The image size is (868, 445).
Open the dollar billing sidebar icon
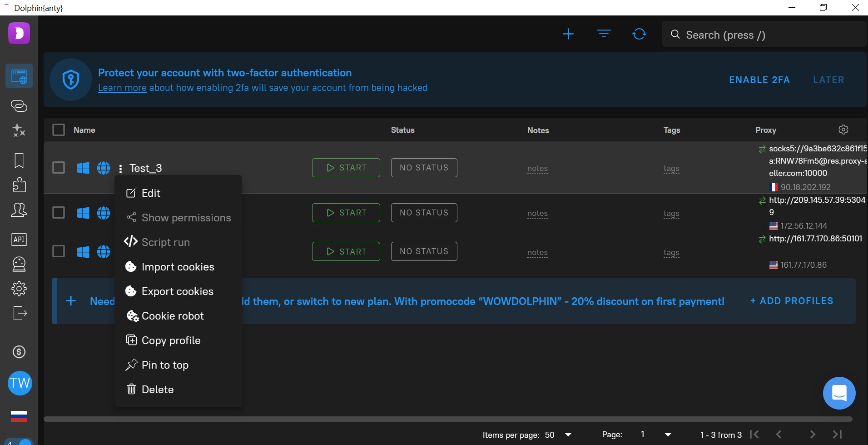19,352
